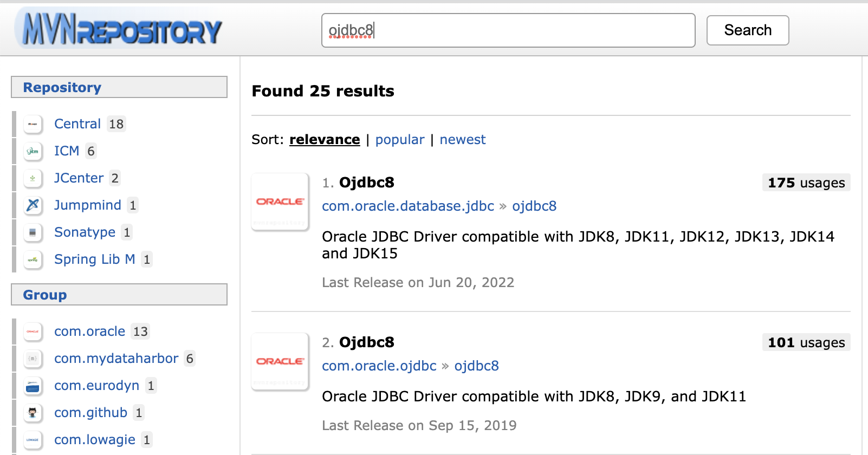The width and height of the screenshot is (868, 455).
Task: Click 'Last Release on Sep 15, 2019' text
Action: coord(419,426)
